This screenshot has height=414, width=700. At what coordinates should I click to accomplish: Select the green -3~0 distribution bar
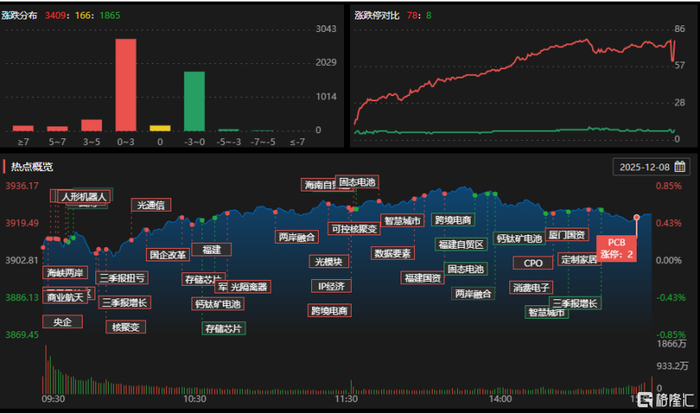194,101
